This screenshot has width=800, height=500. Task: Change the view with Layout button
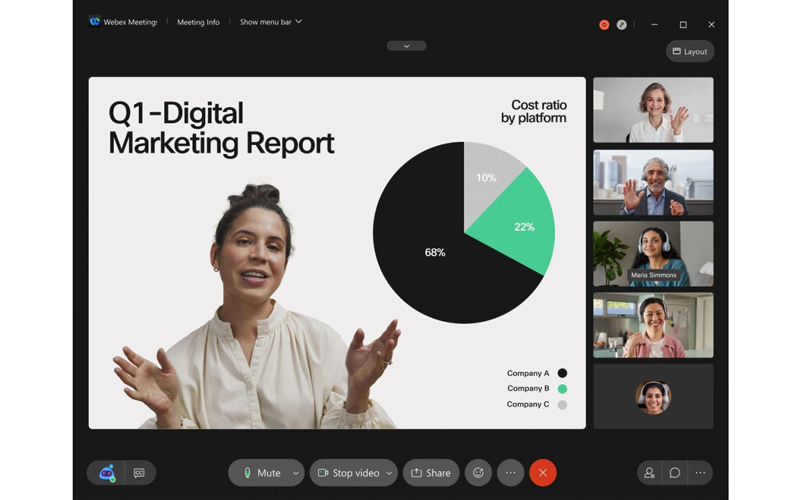tap(690, 52)
